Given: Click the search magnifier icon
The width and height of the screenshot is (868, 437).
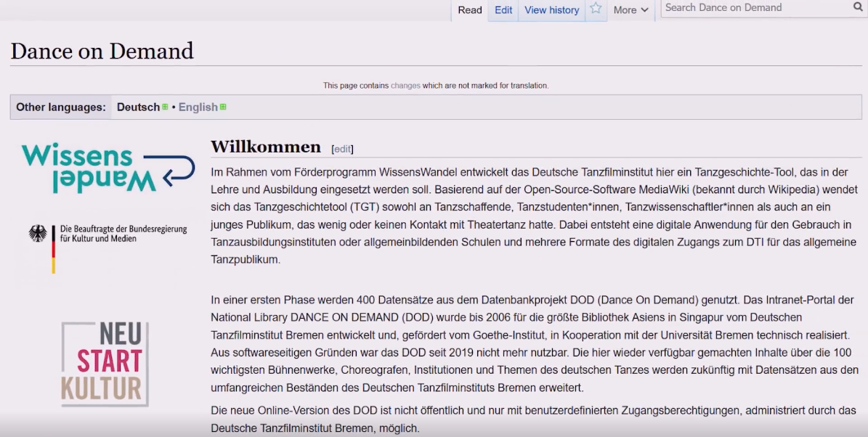Looking at the screenshot, I should pyautogui.click(x=858, y=8).
